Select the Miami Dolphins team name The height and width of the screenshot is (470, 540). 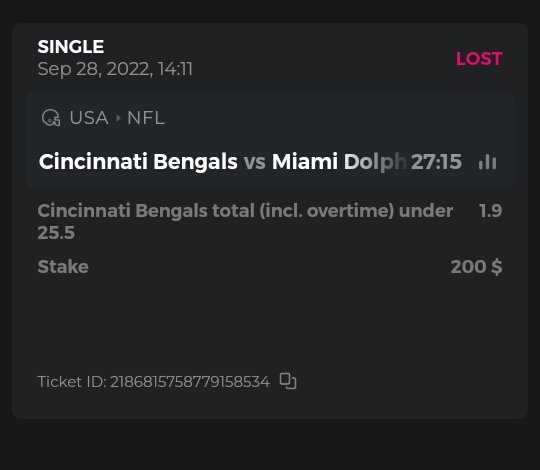[x=339, y=161]
